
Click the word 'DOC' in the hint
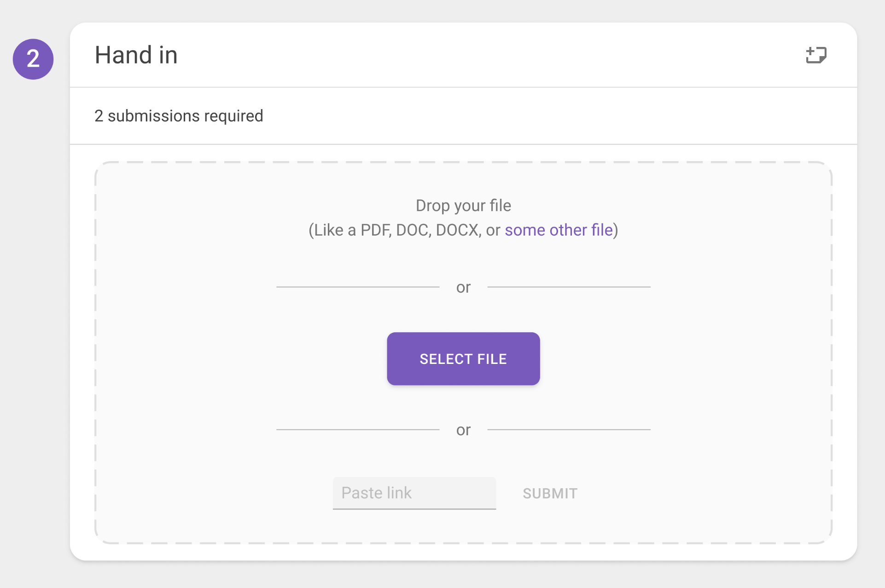(412, 230)
